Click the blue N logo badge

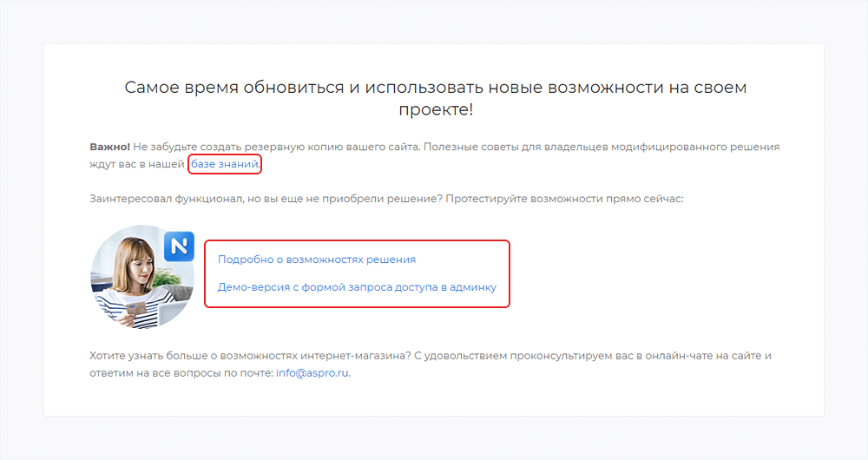pyautogui.click(x=179, y=246)
